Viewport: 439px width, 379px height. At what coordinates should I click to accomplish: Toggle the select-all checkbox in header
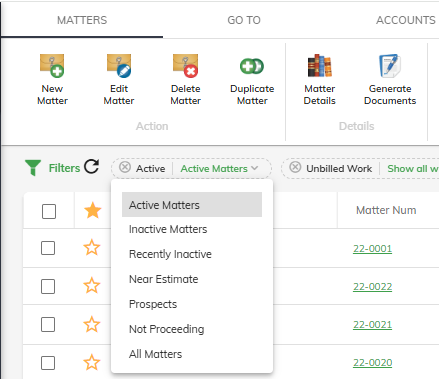49,211
